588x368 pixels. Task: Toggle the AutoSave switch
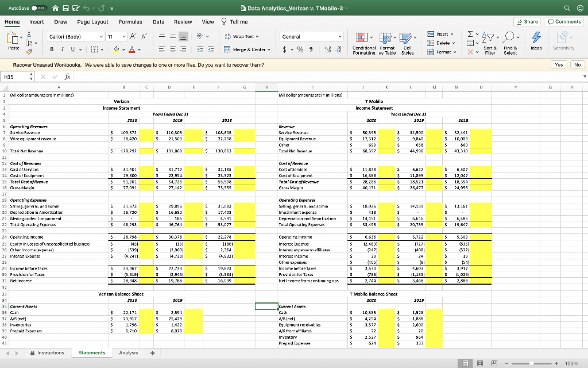[38, 8]
